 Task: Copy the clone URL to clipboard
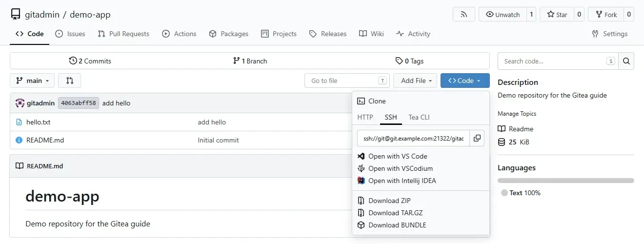477,138
